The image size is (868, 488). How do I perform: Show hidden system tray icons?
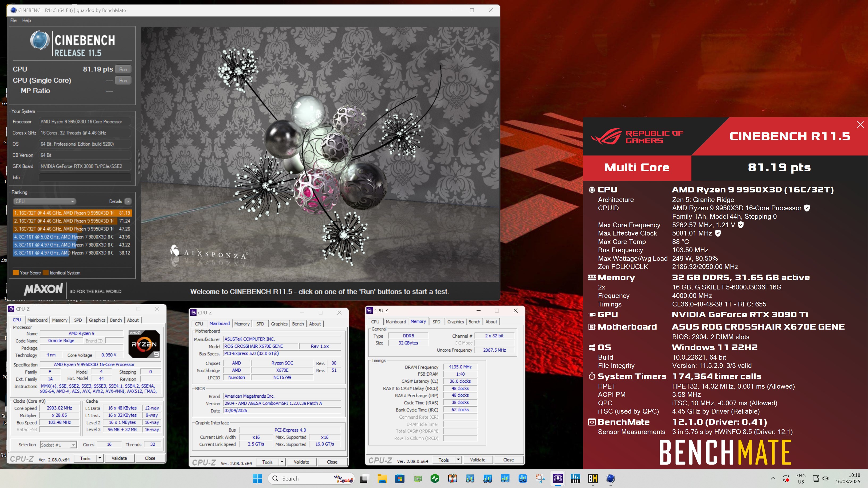click(x=773, y=478)
